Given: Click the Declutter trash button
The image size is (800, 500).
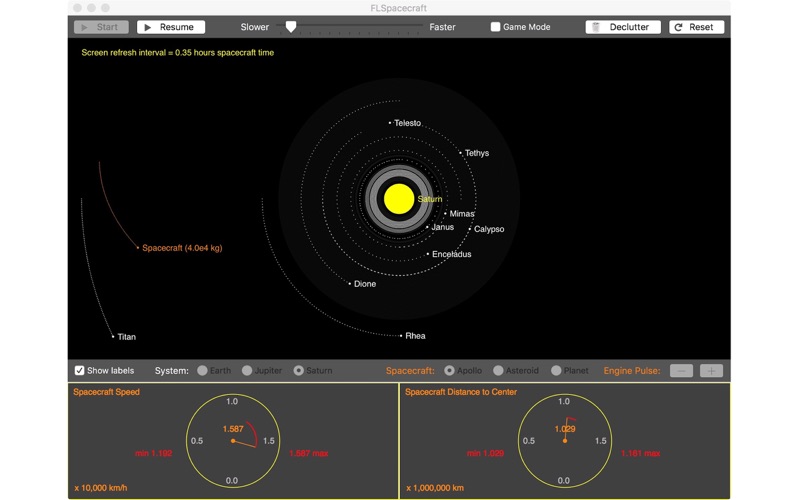Looking at the screenshot, I should tap(622, 27).
